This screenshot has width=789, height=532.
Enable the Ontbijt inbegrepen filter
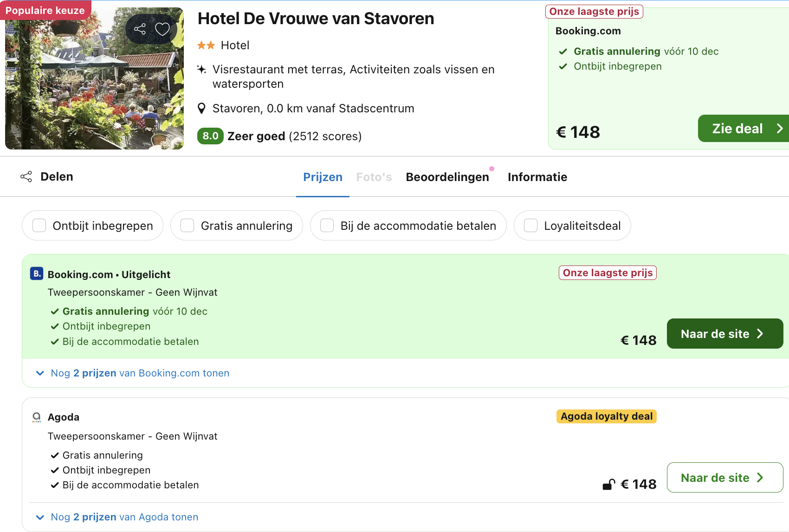(x=39, y=225)
